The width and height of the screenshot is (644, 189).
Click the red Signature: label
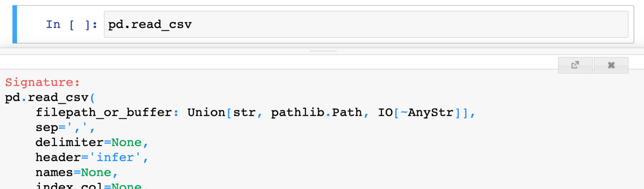(x=42, y=82)
